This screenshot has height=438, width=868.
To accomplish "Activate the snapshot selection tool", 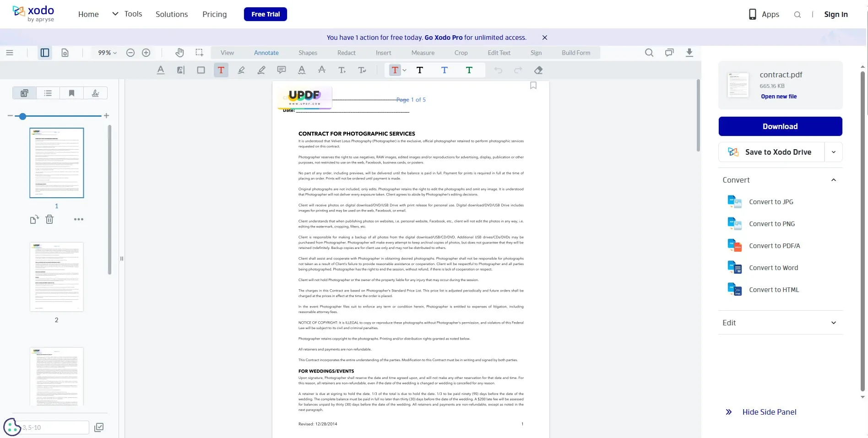I will point(199,53).
